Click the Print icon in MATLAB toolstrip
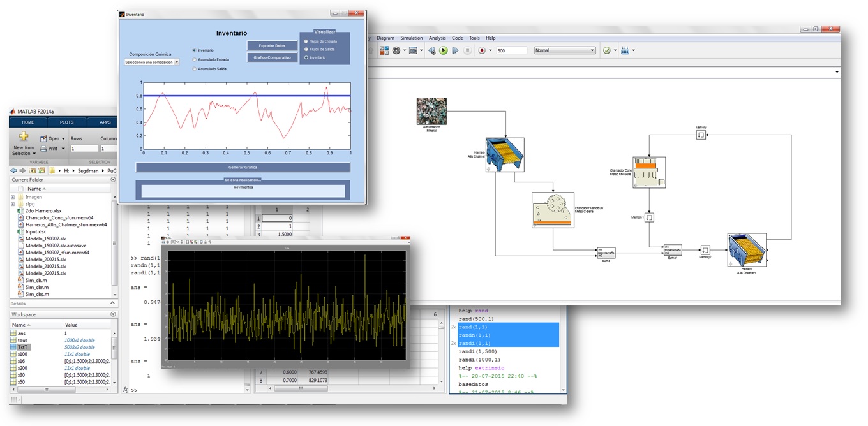868x426 pixels. (44, 149)
